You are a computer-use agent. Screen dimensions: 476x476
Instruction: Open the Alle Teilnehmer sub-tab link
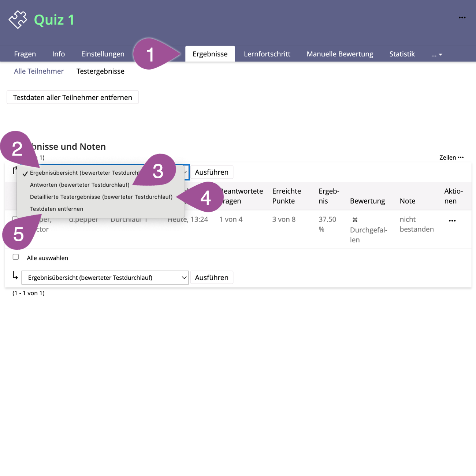point(39,71)
